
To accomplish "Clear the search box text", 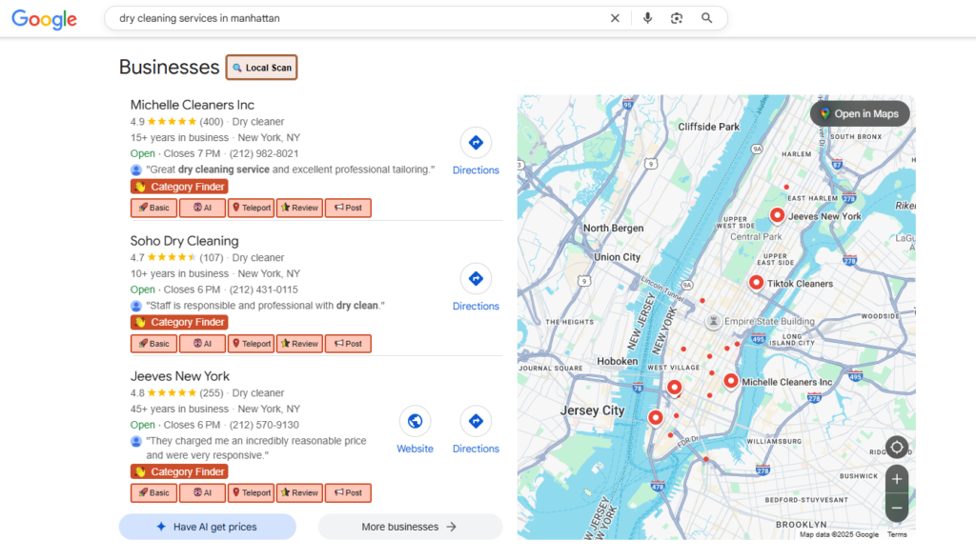I will 615,18.
